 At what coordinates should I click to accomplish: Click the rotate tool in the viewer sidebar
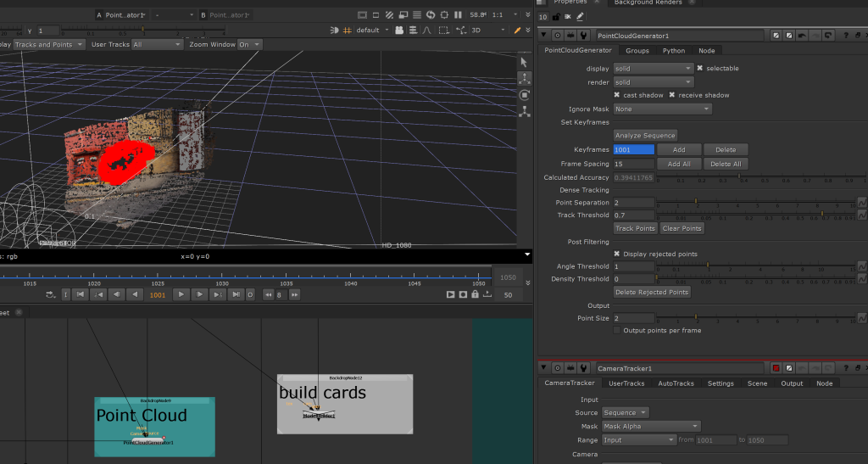coord(524,95)
